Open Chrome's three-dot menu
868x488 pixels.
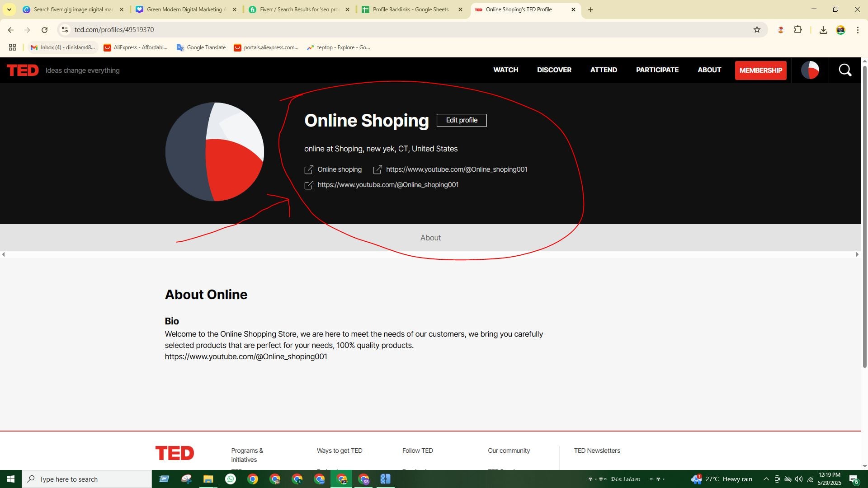(x=858, y=30)
